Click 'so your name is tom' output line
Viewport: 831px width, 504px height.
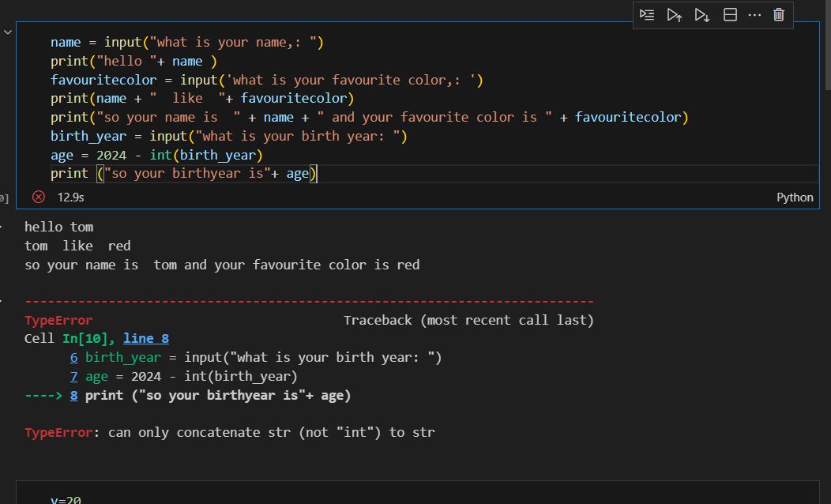(222, 265)
